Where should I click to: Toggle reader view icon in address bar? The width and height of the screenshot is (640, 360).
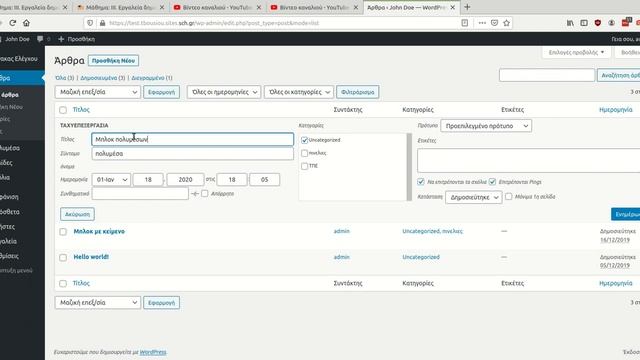pyautogui.click(x=464, y=23)
